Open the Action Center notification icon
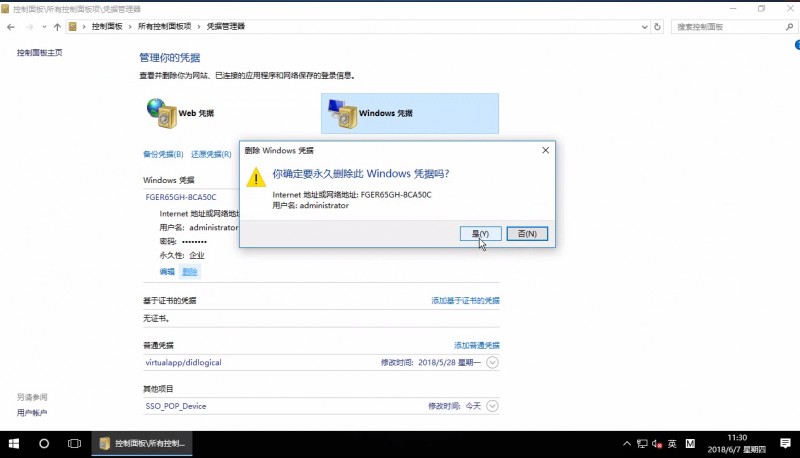 [785, 444]
